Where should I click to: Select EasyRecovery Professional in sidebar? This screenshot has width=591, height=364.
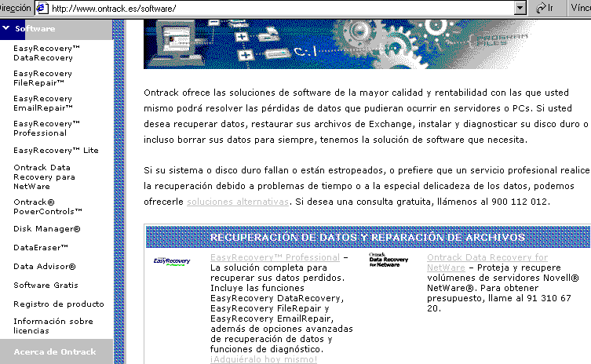(x=46, y=128)
